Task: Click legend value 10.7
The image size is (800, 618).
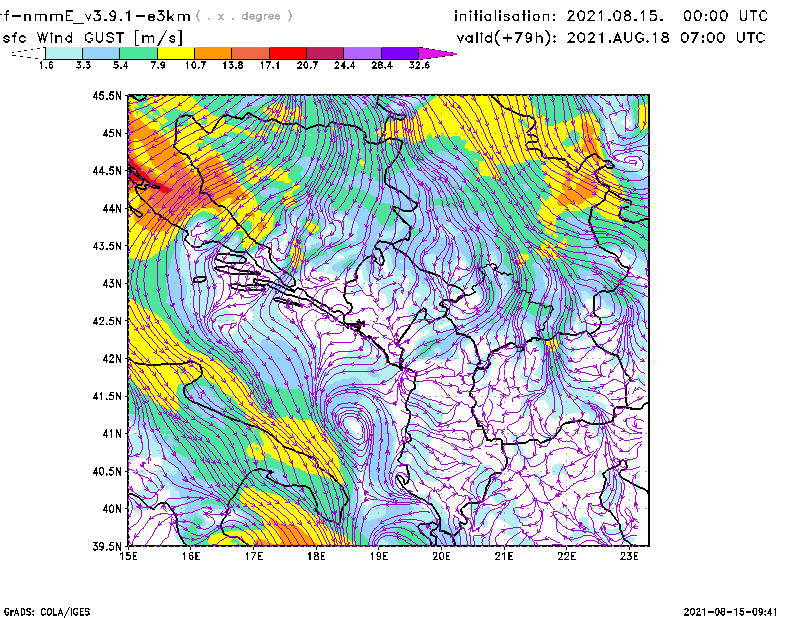Action: coord(195,65)
